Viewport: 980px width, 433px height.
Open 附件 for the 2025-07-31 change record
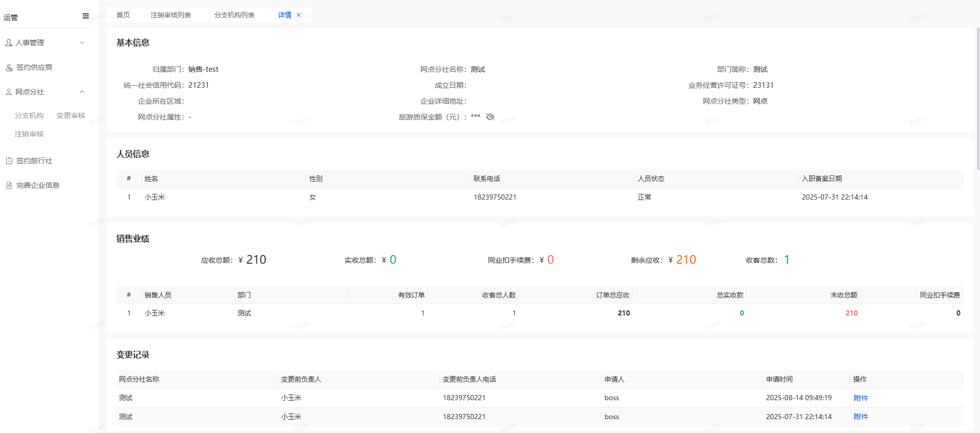[x=860, y=417]
